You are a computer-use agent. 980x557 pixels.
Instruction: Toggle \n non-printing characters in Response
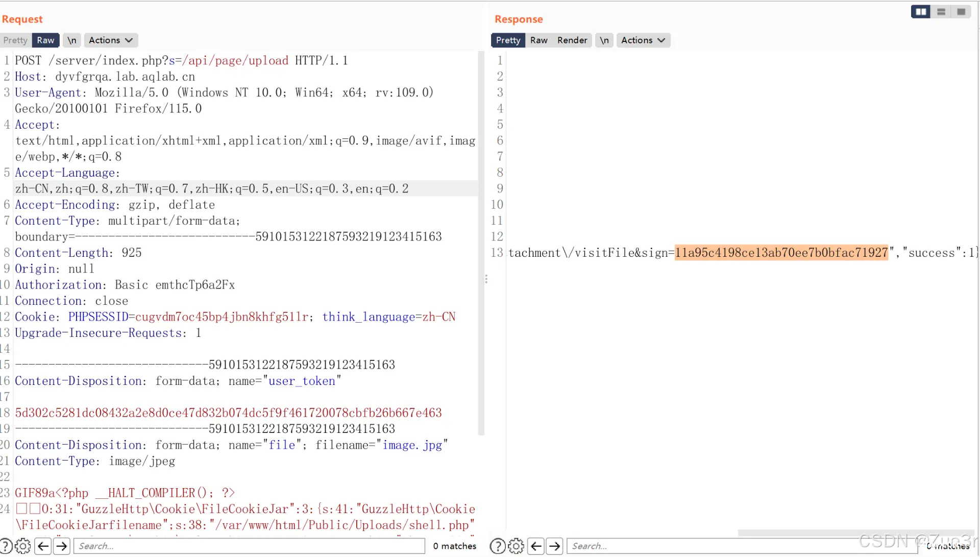coord(604,40)
